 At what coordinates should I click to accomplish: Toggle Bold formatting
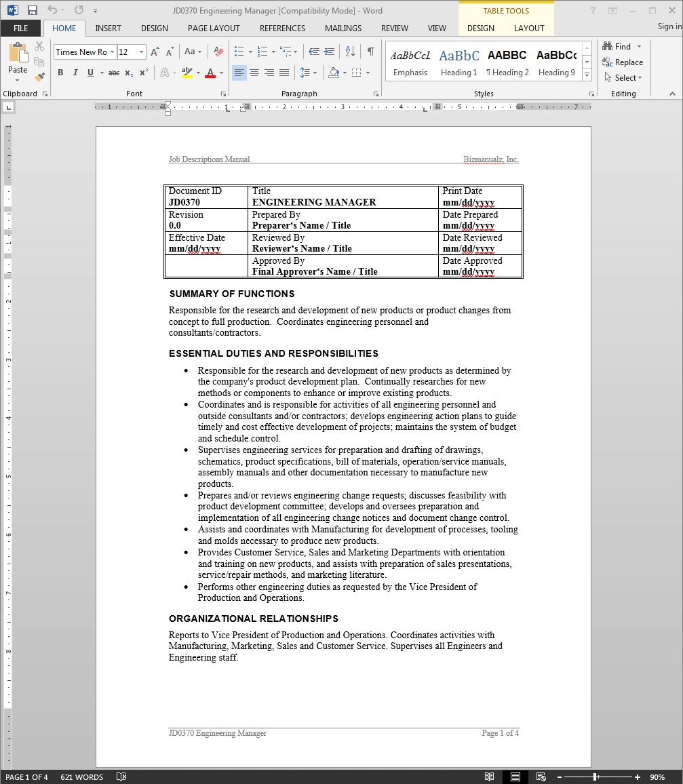point(60,73)
